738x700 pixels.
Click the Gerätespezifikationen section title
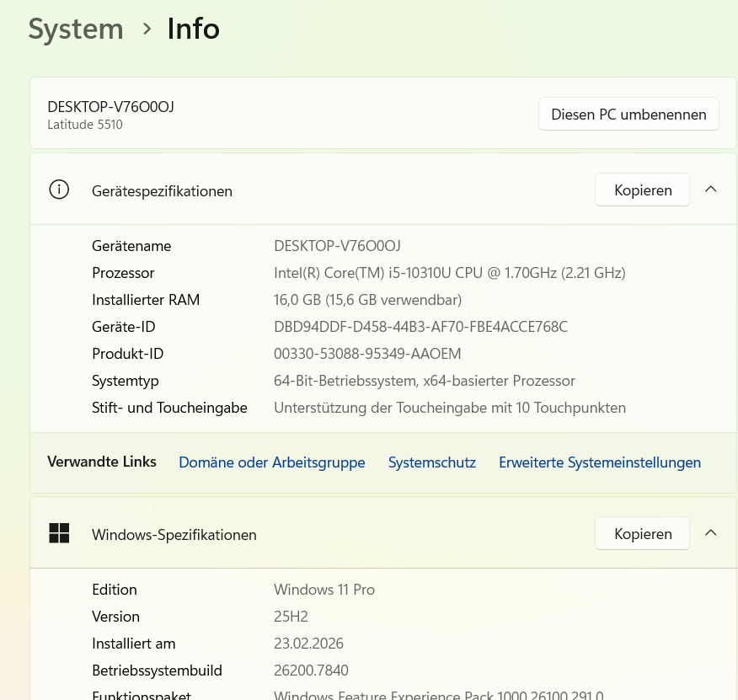point(162,191)
